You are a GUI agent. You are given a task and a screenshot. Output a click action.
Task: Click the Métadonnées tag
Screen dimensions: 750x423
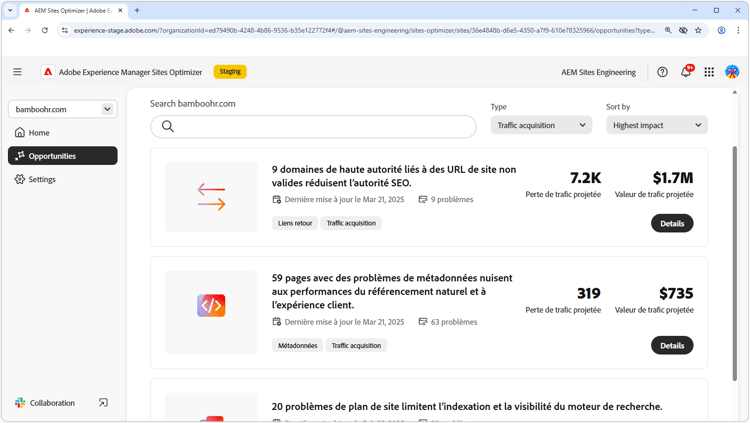point(298,345)
